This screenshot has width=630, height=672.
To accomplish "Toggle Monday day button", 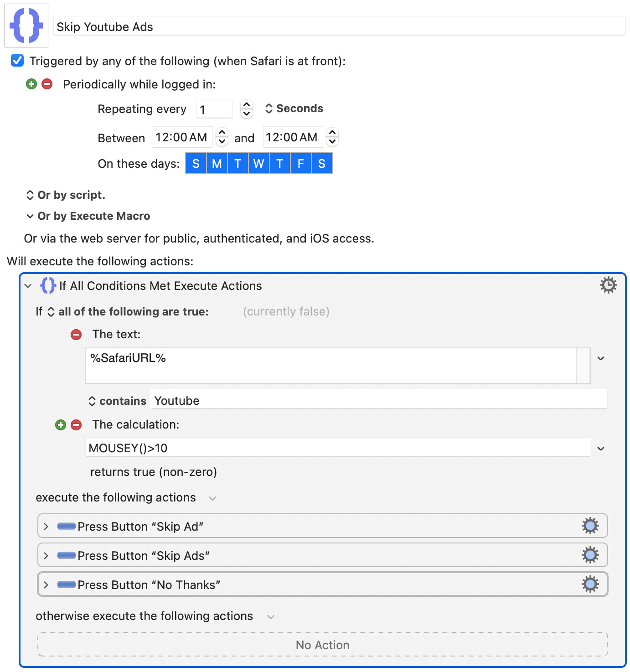I will 217,163.
